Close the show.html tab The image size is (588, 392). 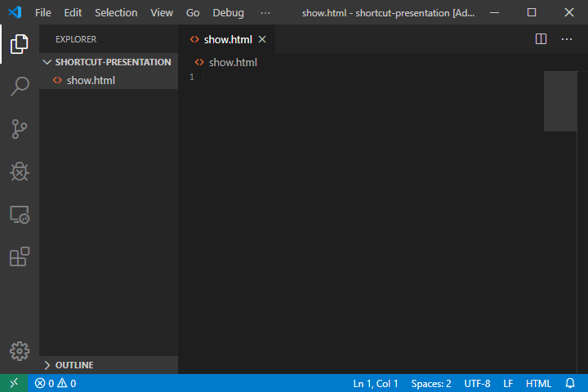pos(262,39)
